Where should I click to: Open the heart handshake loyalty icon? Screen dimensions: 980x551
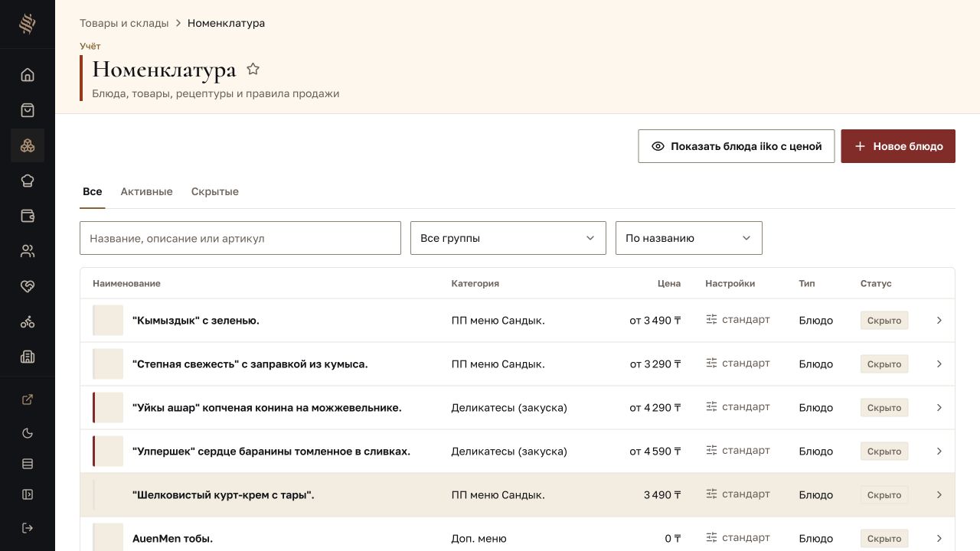28,286
